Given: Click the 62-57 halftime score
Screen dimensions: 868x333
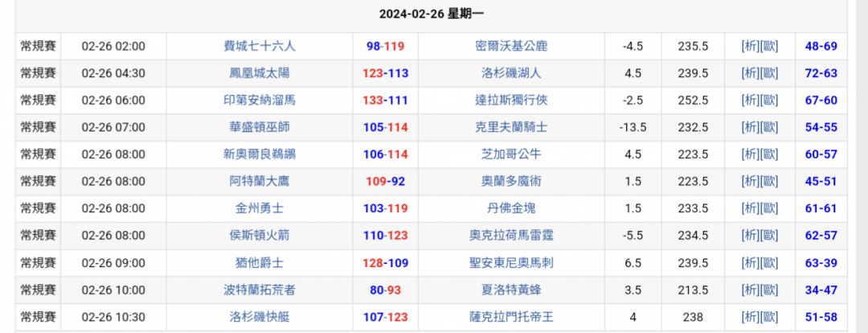Looking at the screenshot, I should (x=821, y=236).
